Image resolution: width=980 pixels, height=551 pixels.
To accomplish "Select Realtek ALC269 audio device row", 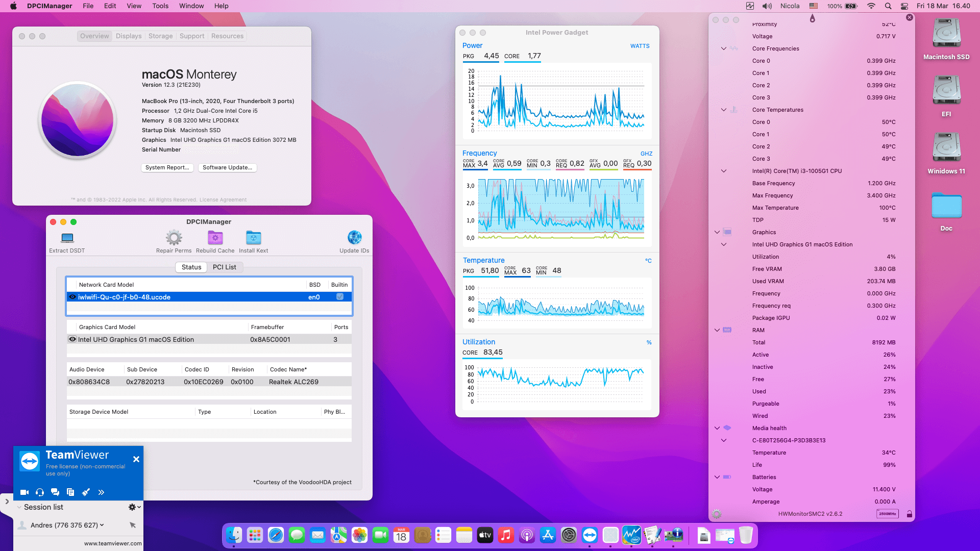I will (x=209, y=382).
